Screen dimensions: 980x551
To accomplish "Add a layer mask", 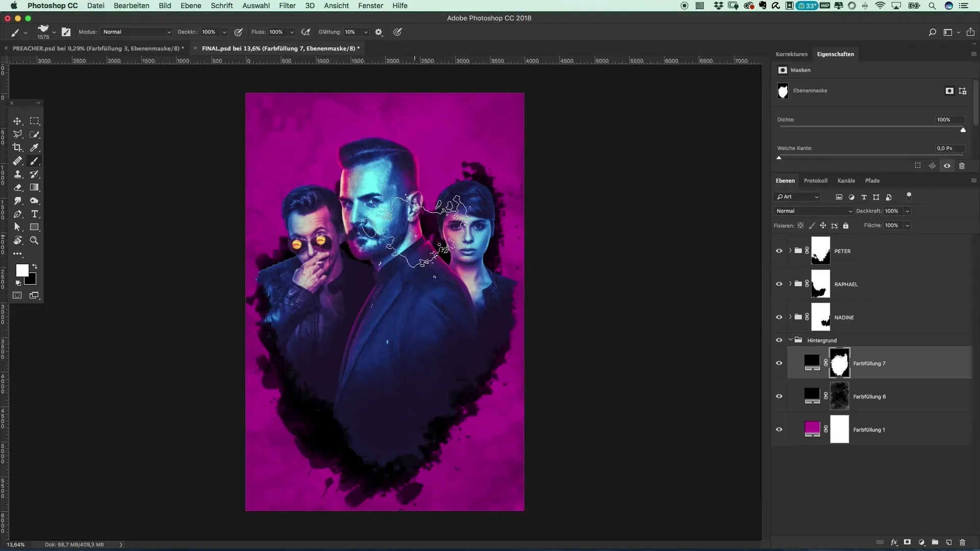I will coord(908,542).
